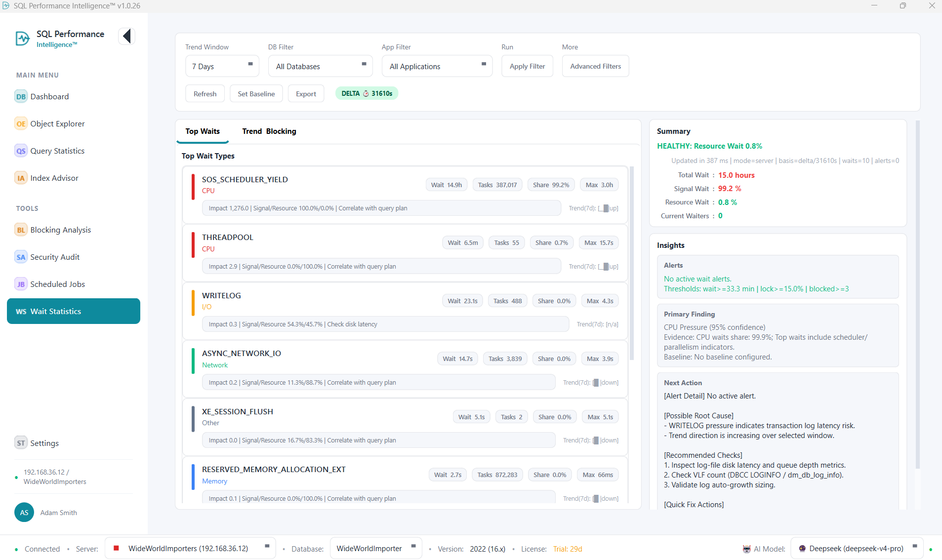Click the Refresh button
Screen dimensions: 942x560
(205, 94)
